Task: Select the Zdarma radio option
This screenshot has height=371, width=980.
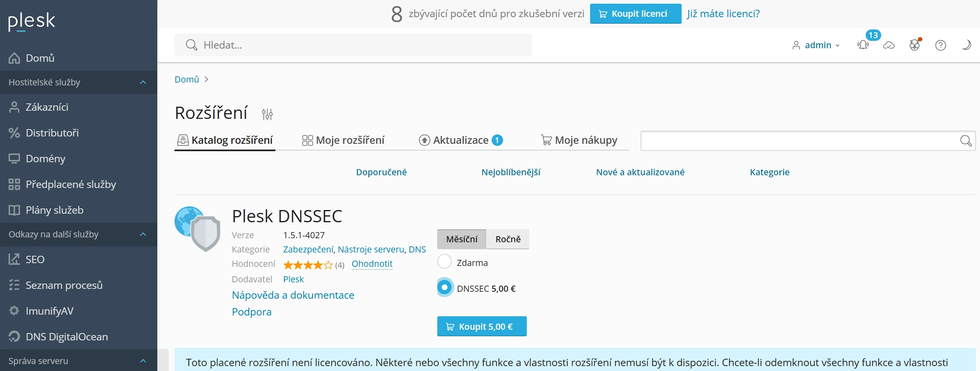Action: click(444, 261)
